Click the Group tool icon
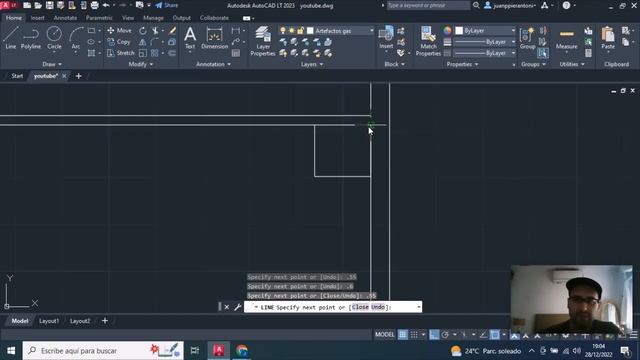640x360 pixels. click(x=527, y=38)
